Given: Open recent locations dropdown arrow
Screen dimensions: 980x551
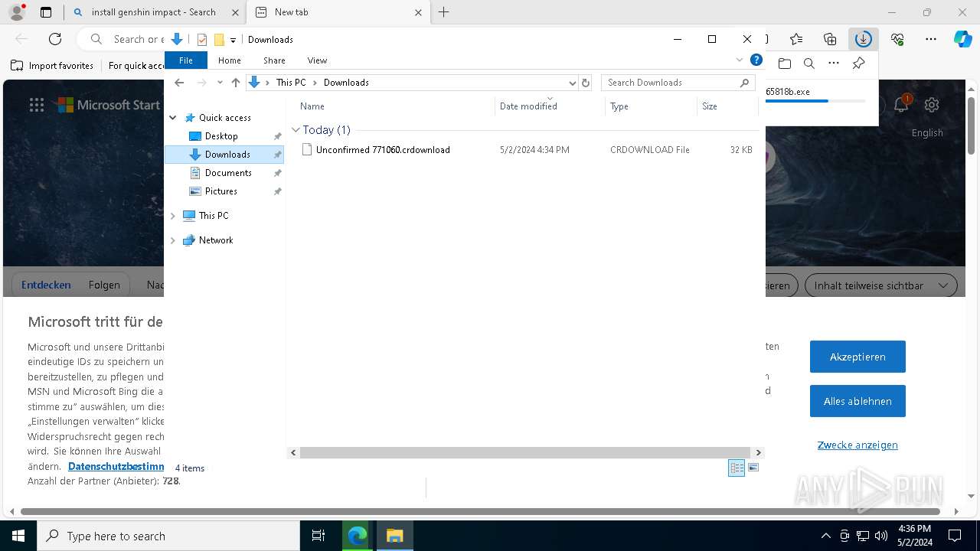Looking at the screenshot, I should (x=220, y=83).
